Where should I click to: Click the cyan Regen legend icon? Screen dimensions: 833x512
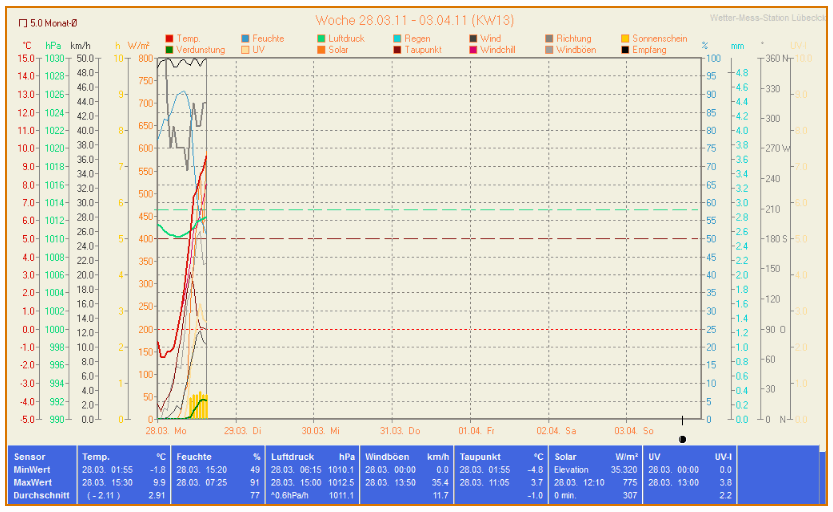tap(397, 38)
